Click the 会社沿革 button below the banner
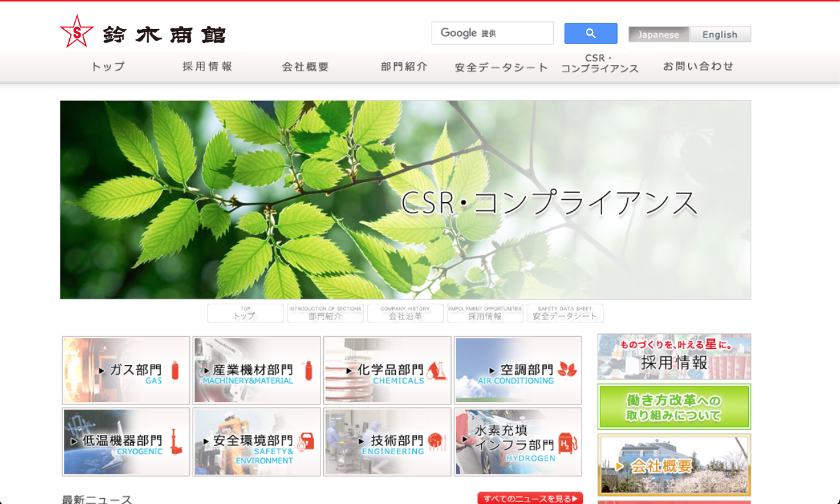This screenshot has width=840, height=504. coord(405,313)
